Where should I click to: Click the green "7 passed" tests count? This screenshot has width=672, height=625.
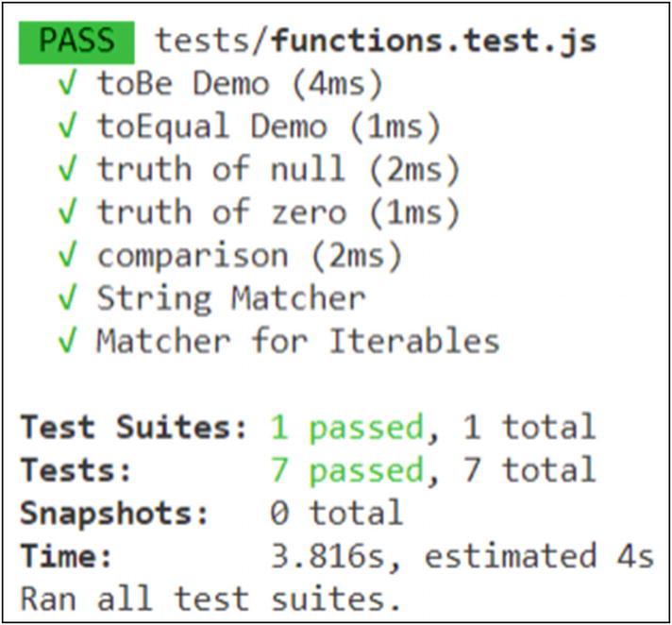pos(346,469)
